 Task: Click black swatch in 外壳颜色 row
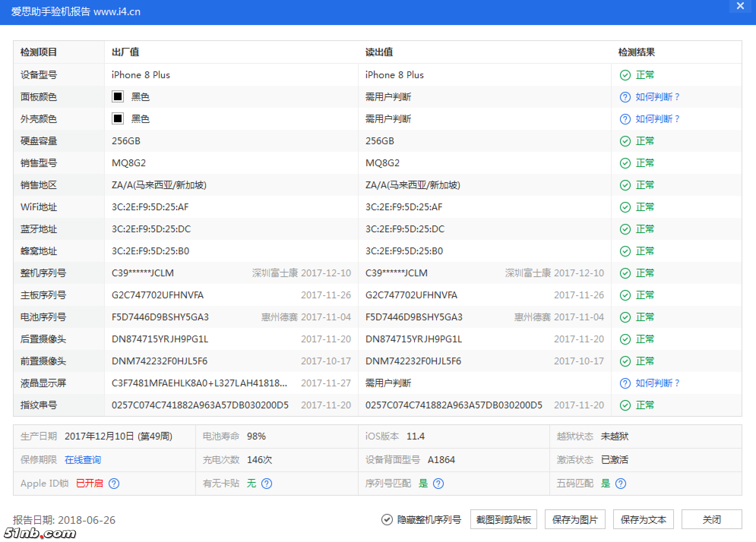coord(118,118)
